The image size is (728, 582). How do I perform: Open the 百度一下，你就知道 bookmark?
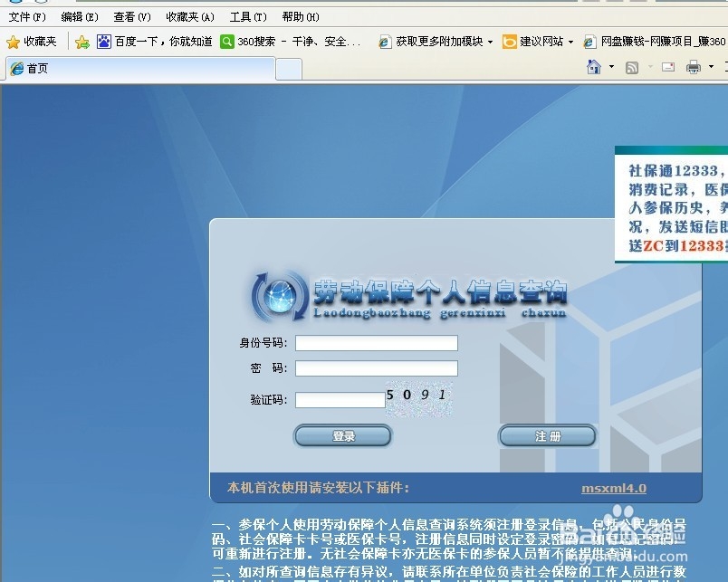tap(154, 42)
